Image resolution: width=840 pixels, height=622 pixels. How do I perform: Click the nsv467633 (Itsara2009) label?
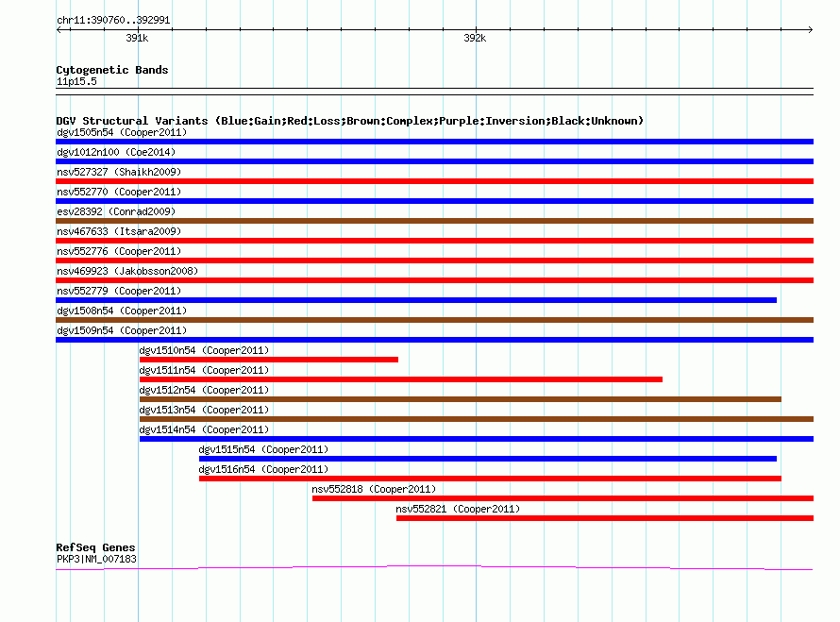pyautogui.click(x=119, y=231)
